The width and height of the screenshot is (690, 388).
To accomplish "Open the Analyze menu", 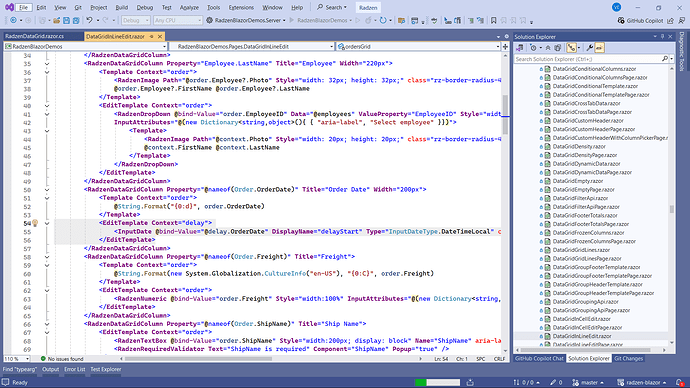I will click(x=189, y=7).
